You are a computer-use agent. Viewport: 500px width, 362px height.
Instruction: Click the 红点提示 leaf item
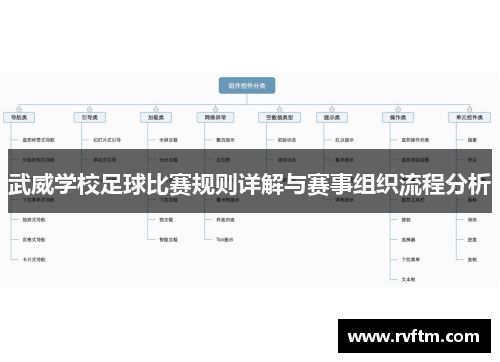pos(344,140)
